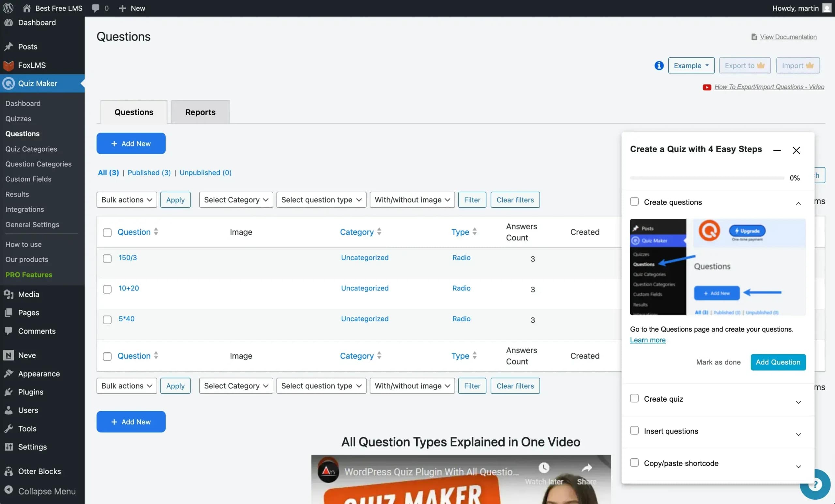Click the Share arrow on the video
The height and width of the screenshot is (504, 835).
coord(586,468)
